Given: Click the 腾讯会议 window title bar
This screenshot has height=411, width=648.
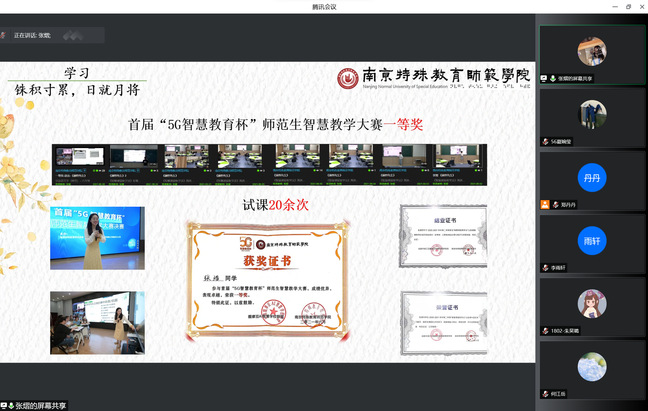Looking at the screenshot, I should [324, 6].
